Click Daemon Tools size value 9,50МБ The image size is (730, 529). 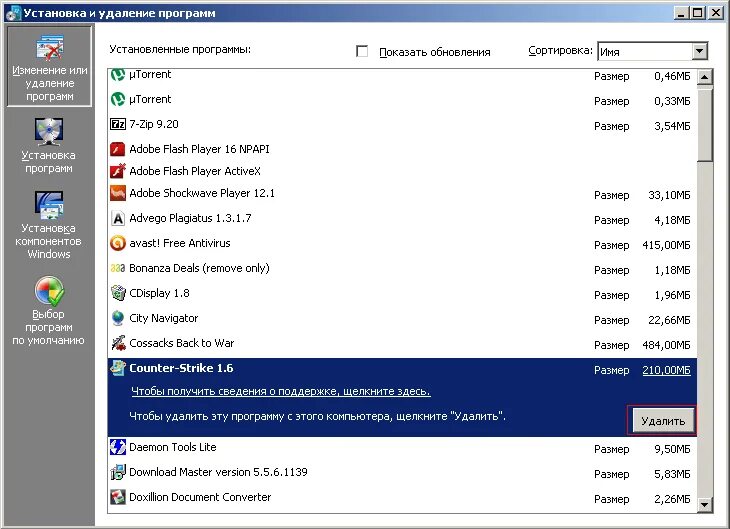click(672, 449)
